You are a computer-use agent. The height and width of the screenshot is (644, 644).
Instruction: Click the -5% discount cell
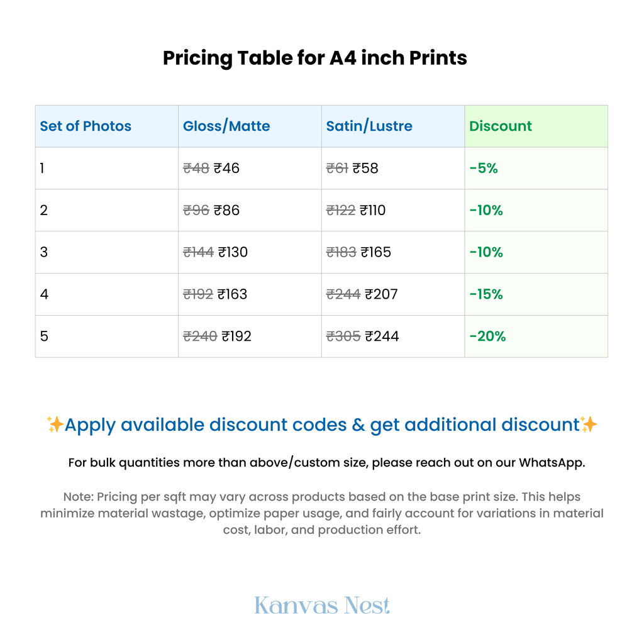pos(536,169)
